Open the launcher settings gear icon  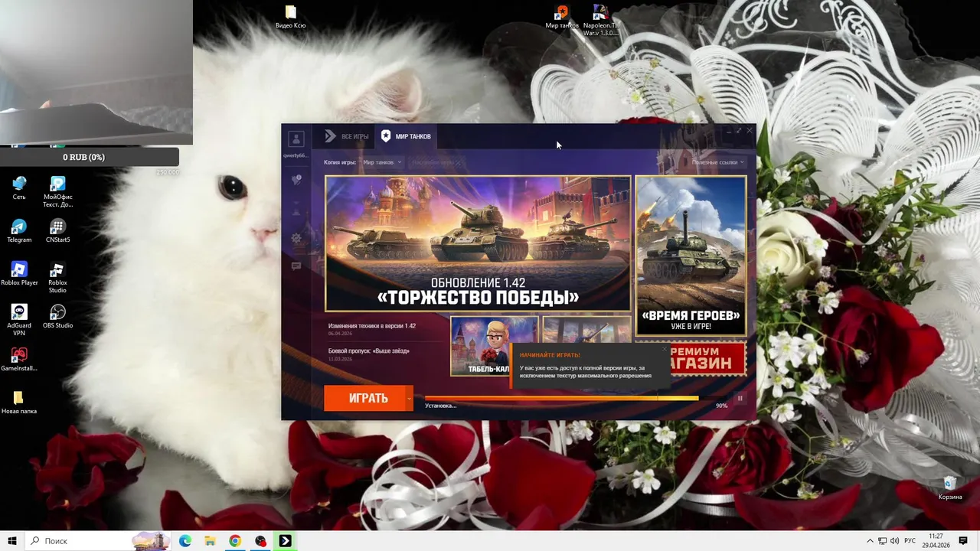pyautogui.click(x=296, y=238)
